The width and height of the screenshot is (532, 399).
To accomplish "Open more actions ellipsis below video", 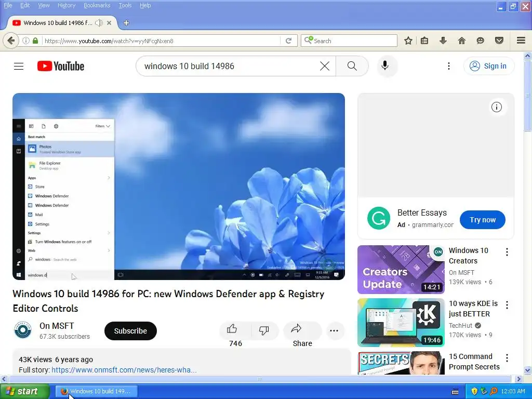I will point(334,331).
